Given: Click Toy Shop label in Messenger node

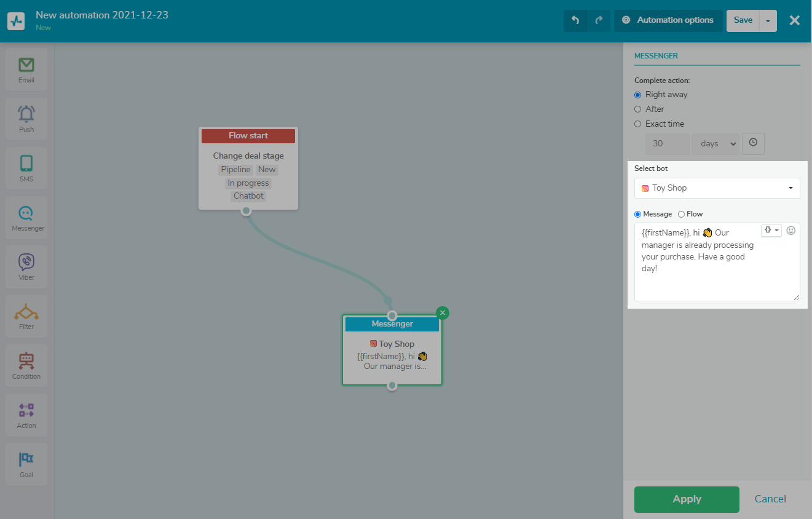Looking at the screenshot, I should [396, 344].
